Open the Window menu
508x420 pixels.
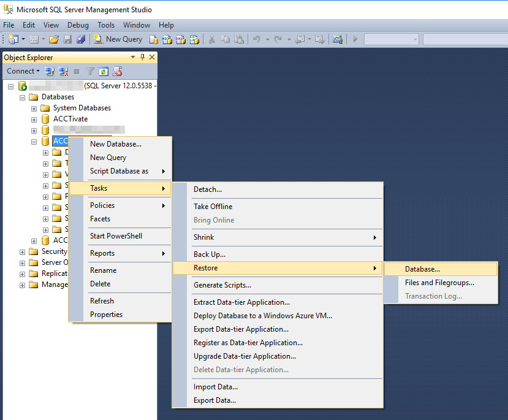pyautogui.click(x=137, y=25)
